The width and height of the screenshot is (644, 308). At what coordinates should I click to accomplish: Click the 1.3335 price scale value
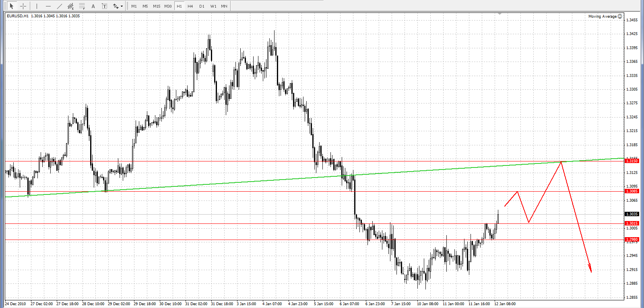tap(632, 76)
